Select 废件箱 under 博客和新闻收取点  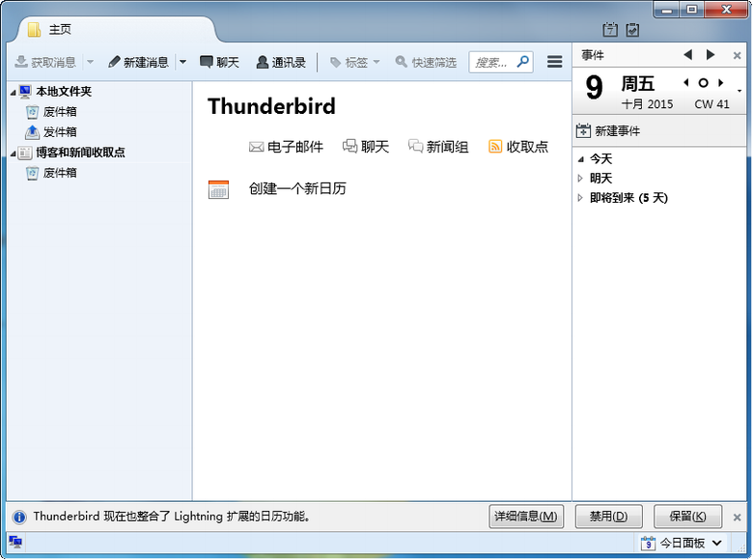[x=60, y=173]
